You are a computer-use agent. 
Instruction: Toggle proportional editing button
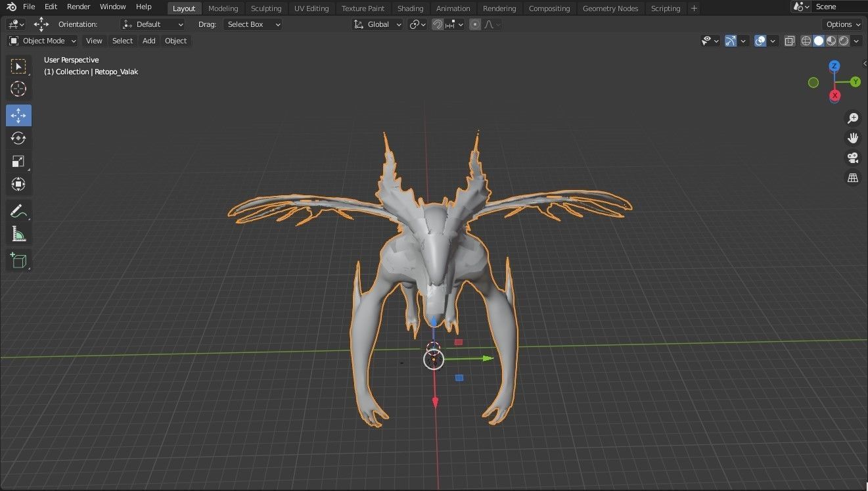coord(475,24)
